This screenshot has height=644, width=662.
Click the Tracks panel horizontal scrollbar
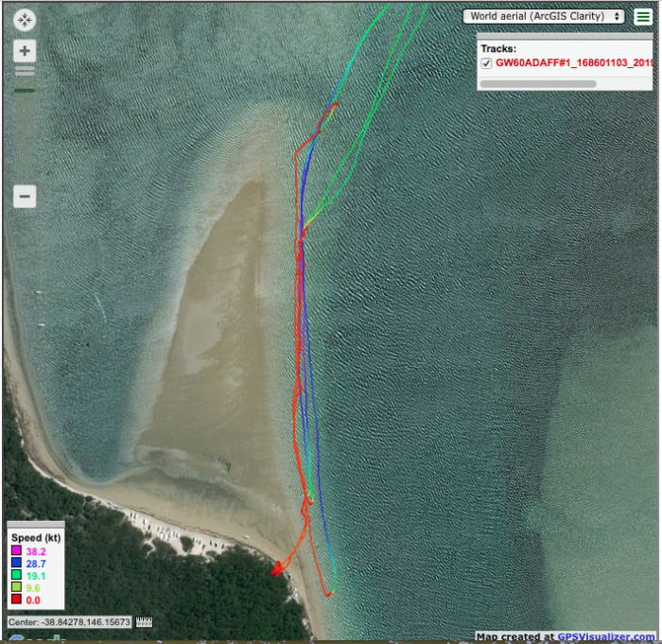point(538,83)
